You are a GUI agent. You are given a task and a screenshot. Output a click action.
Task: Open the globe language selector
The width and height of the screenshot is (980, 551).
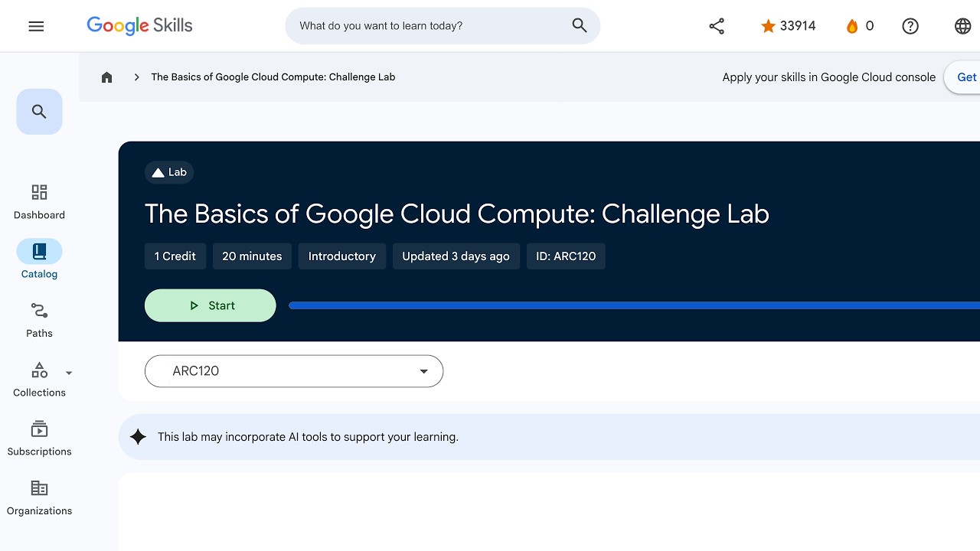(x=963, y=26)
